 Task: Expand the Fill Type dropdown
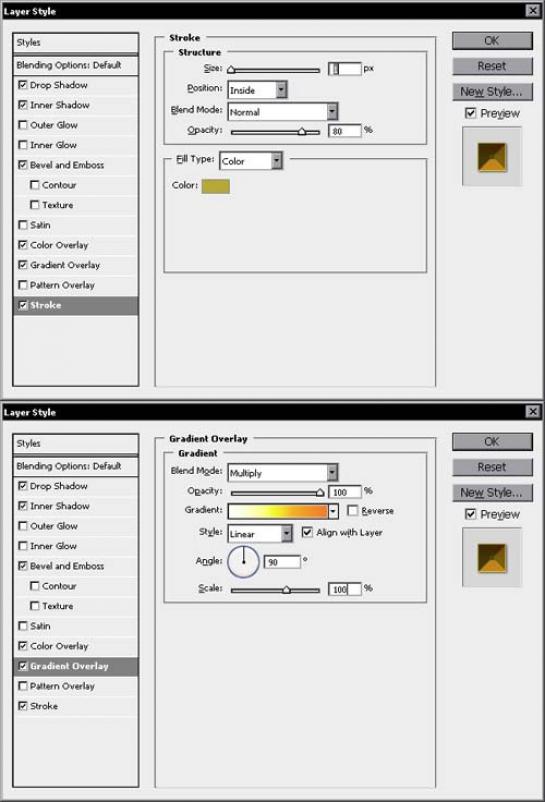[x=251, y=161]
